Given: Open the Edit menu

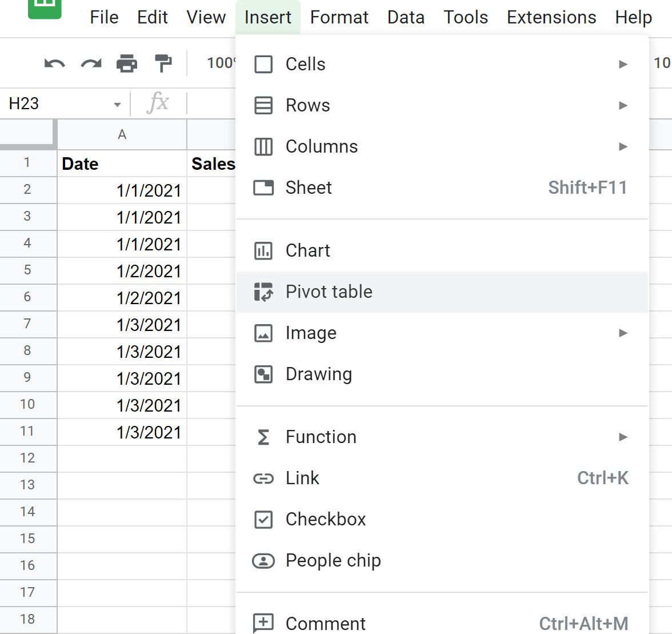Looking at the screenshot, I should pyautogui.click(x=152, y=18).
